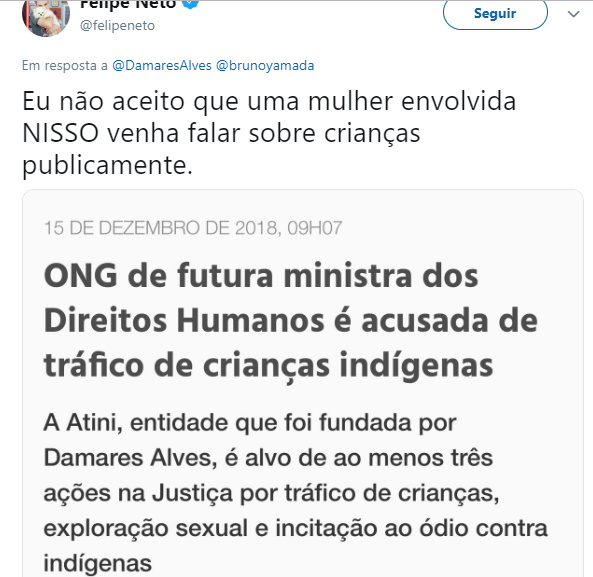Expand the tweet options chevron
This screenshot has width=593, height=577.
pos(573,14)
